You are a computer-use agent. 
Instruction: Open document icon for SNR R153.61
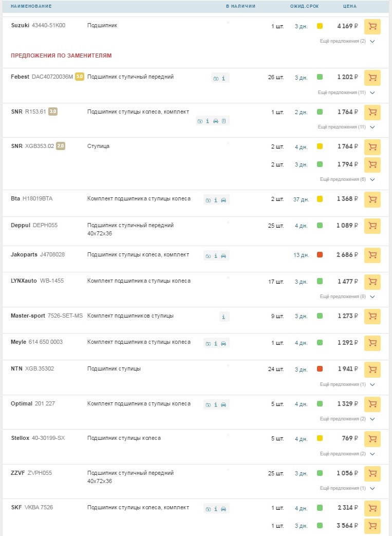224,121
